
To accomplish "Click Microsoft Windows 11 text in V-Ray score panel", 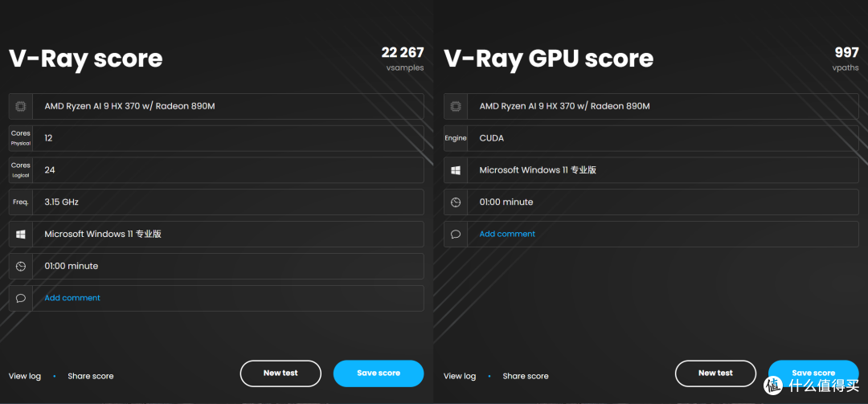I will [x=103, y=234].
